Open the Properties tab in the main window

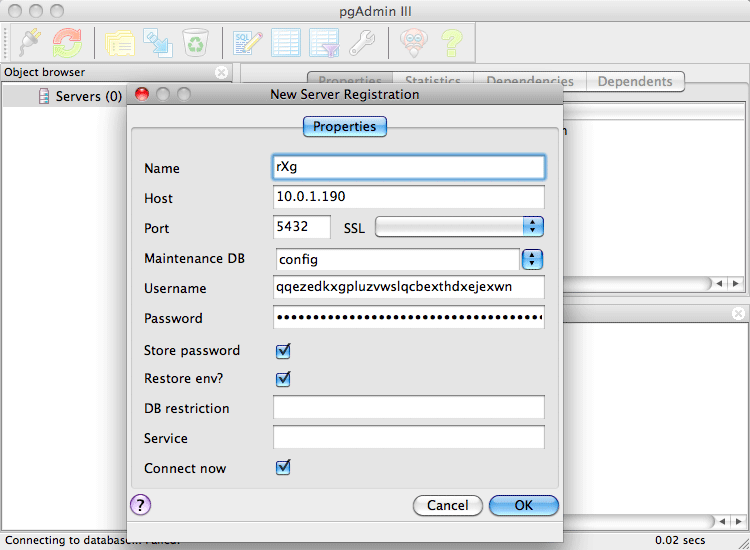pos(350,79)
